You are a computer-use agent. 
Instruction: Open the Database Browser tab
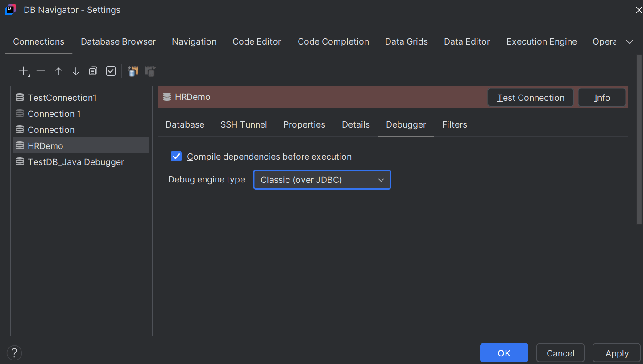(118, 42)
